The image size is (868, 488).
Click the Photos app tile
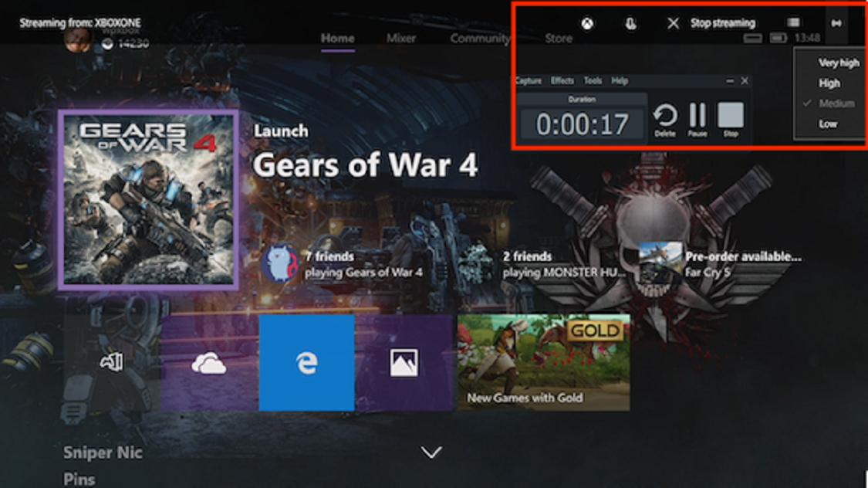pyautogui.click(x=404, y=361)
